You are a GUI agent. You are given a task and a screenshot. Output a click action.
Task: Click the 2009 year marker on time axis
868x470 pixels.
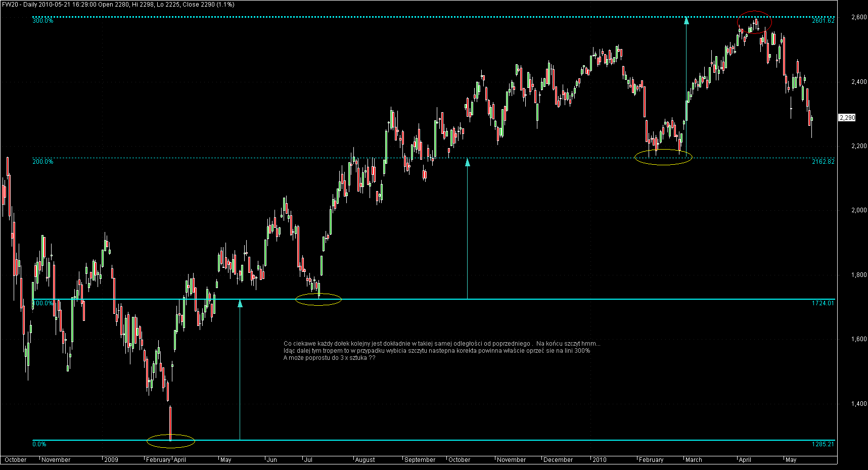point(111,460)
